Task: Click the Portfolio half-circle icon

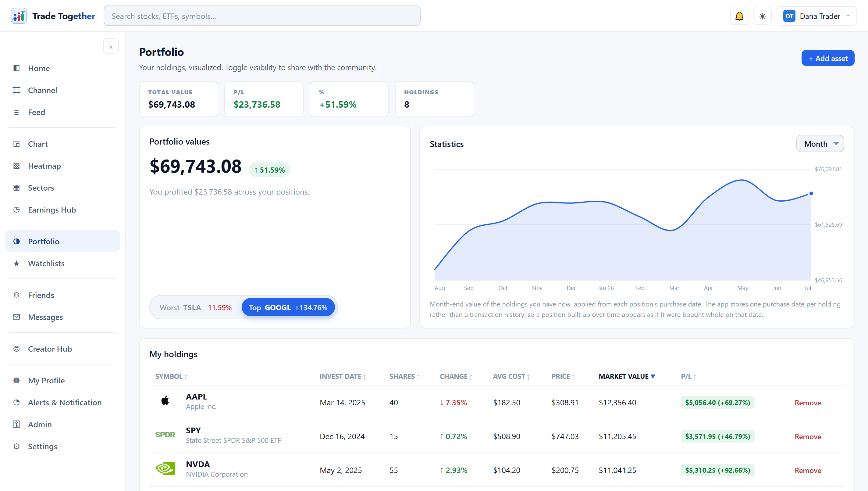Action: pyautogui.click(x=16, y=242)
